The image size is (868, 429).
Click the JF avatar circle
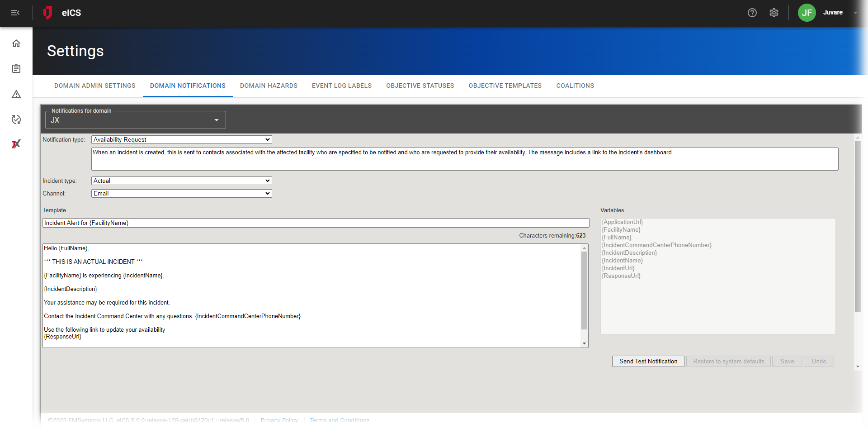[x=807, y=13]
